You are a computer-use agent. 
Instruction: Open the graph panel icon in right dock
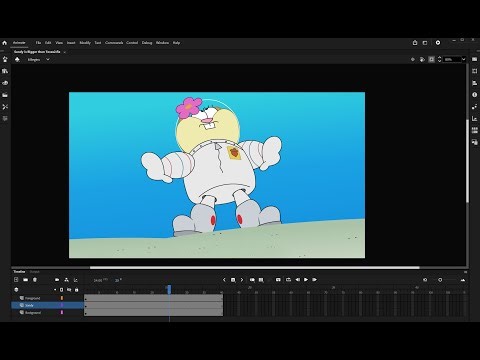click(475, 119)
